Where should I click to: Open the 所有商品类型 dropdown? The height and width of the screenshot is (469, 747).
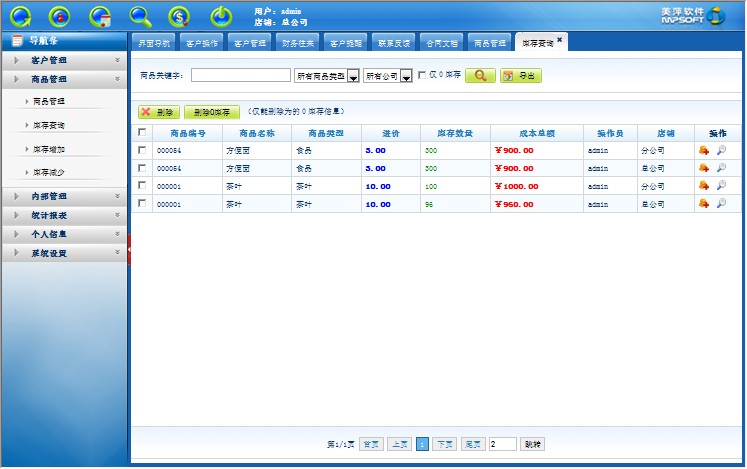353,77
